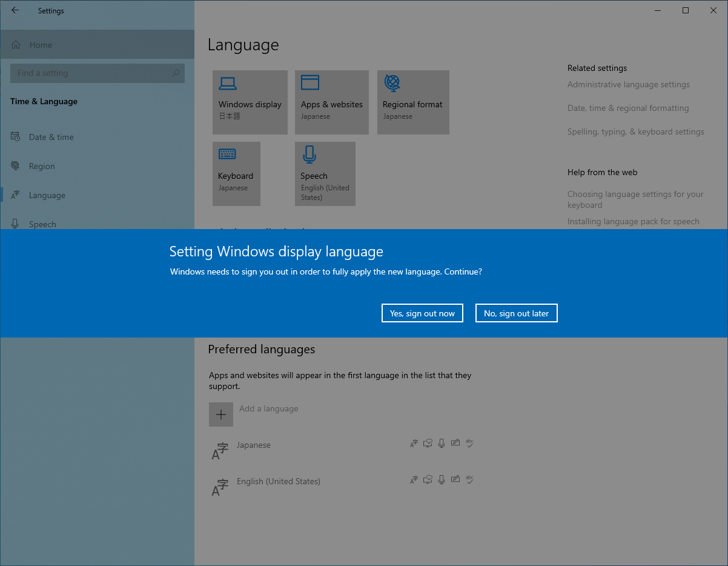
Task: Open Administrative language settings link
Action: coord(628,85)
